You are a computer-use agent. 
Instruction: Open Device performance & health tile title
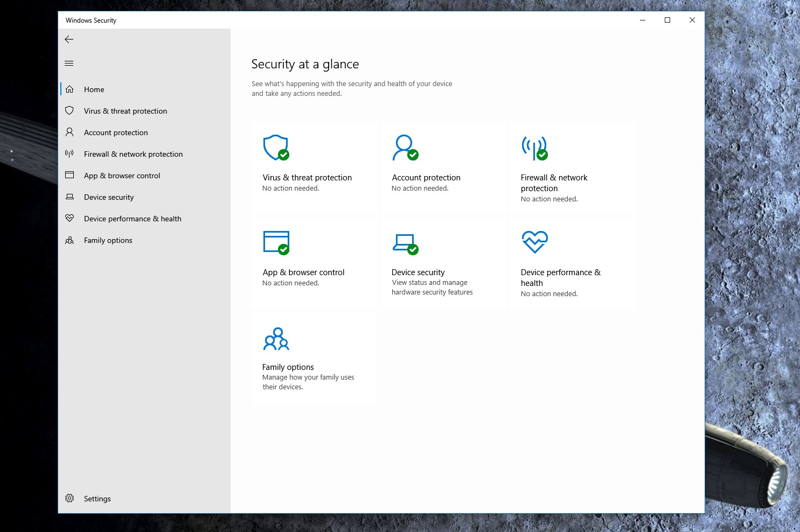point(561,278)
